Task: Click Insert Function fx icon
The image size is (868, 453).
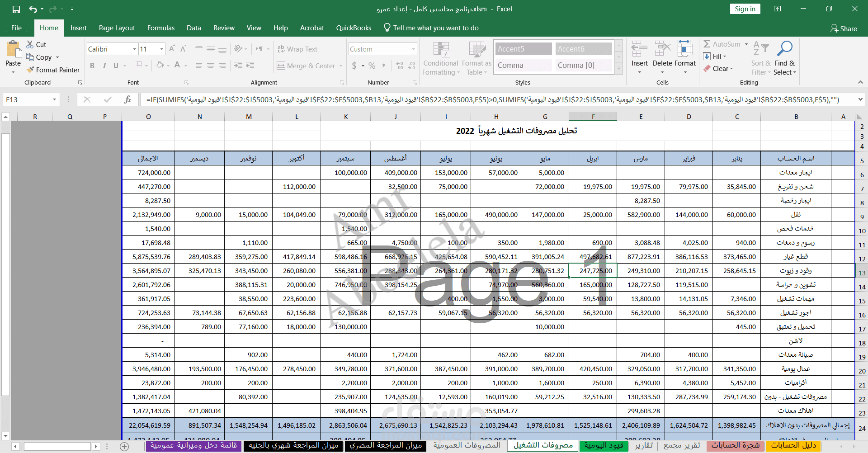Action: pos(127,99)
